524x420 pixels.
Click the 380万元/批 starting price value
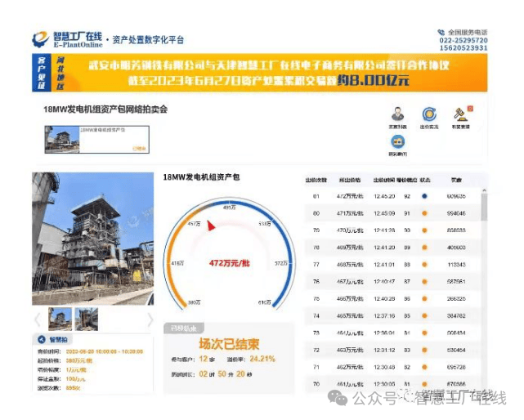(79, 361)
